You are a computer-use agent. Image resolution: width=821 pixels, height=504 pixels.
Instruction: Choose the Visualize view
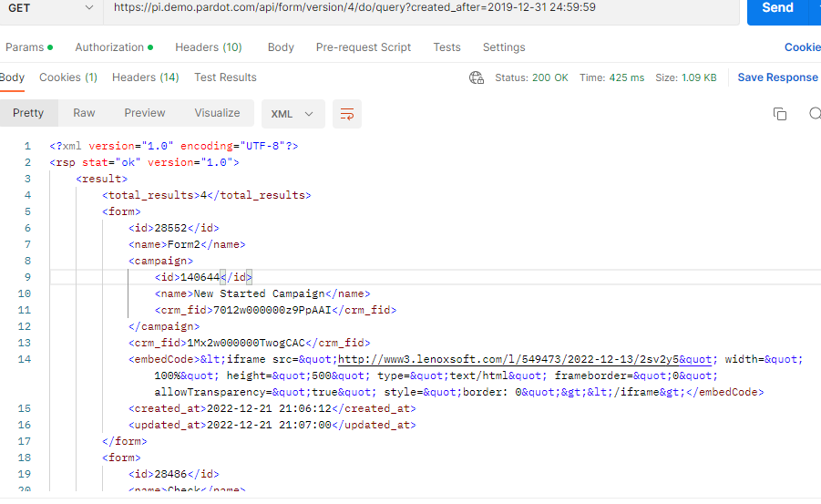click(x=217, y=113)
